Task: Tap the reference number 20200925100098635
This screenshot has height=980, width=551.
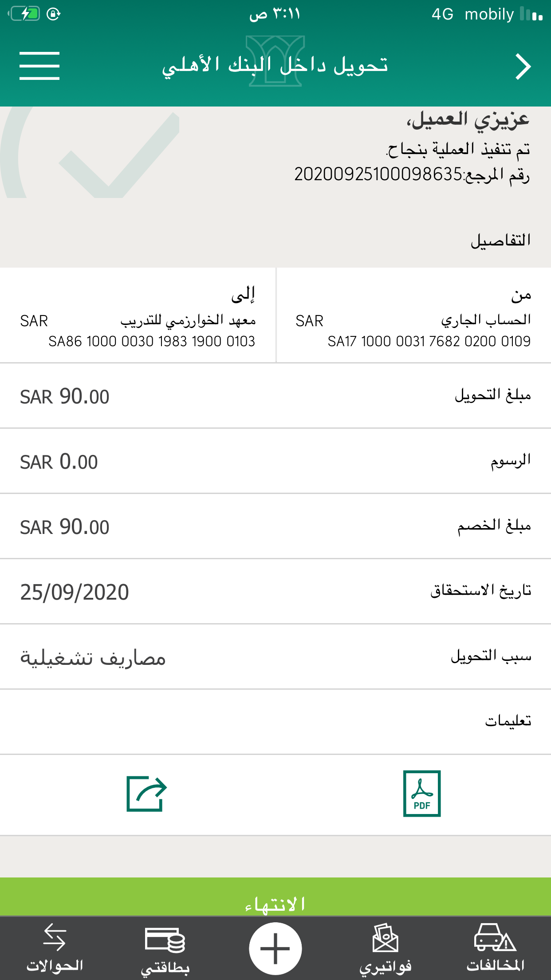Action: 378,174
